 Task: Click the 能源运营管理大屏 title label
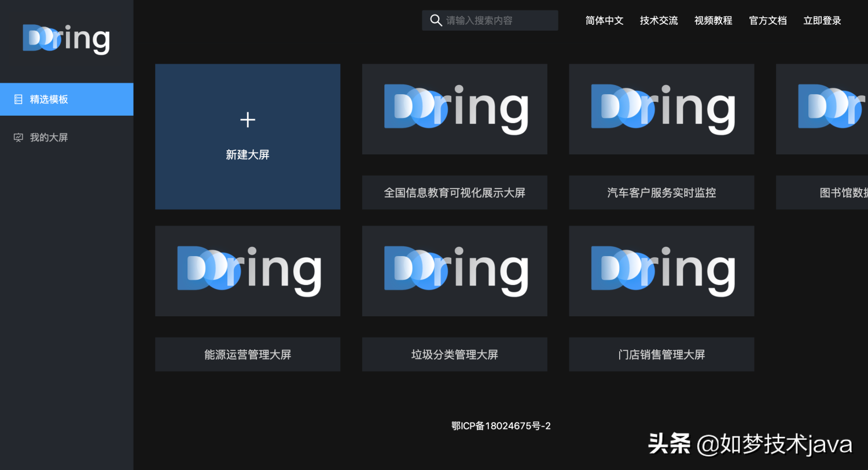coord(248,354)
